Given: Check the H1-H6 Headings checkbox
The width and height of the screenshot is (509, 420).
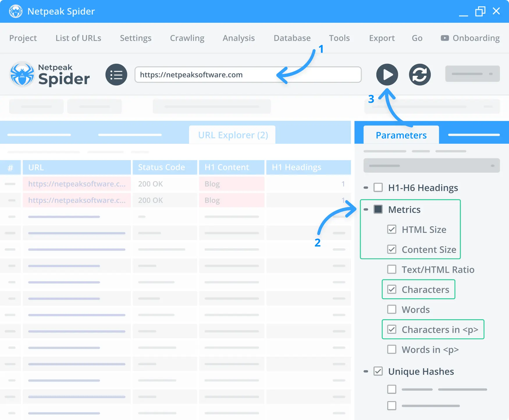Looking at the screenshot, I should (378, 187).
